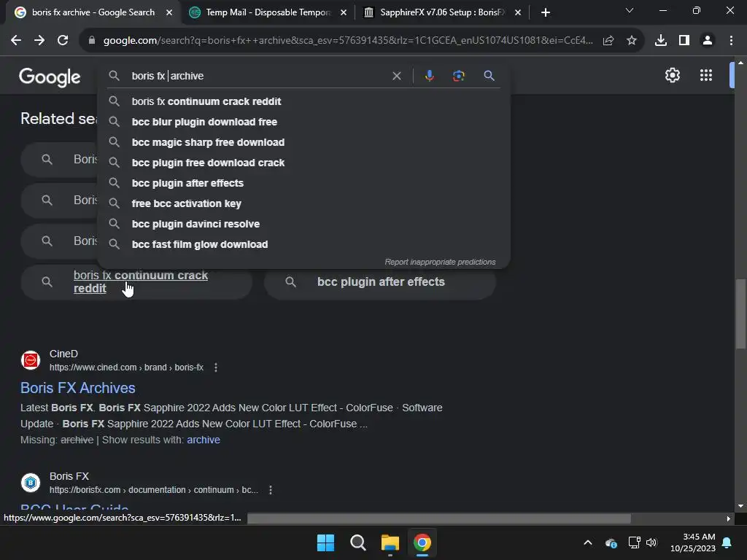Open the tab search chevron
This screenshot has width=747, height=560.
pos(630,10)
